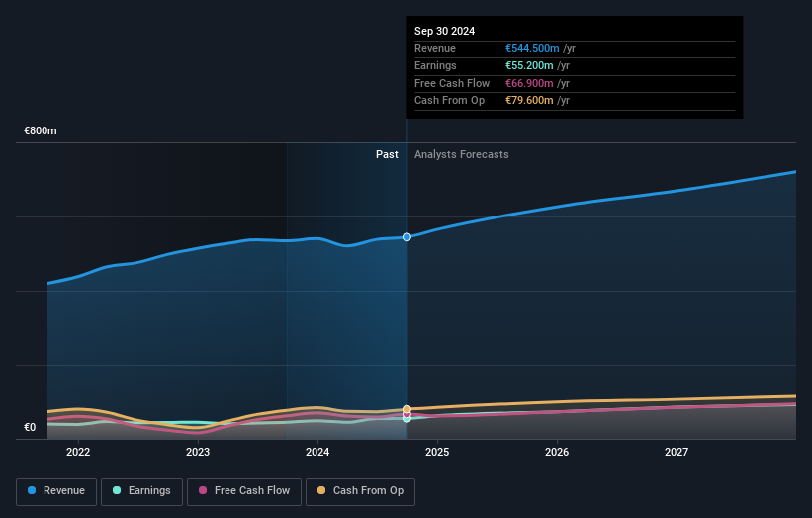Click the tooltip date Sep 30 2024
This screenshot has width=812, height=518.
(x=444, y=31)
